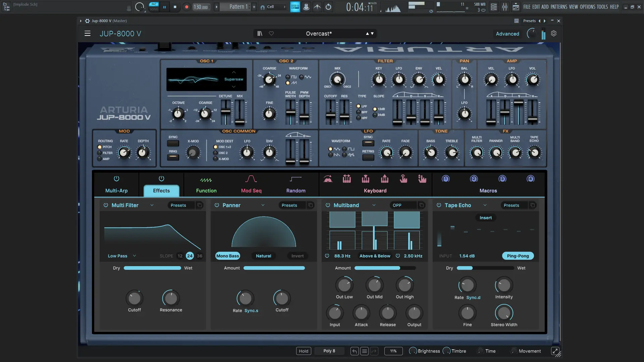644x362 pixels.
Task: Open the edit history list icon
Action: (x=364, y=351)
